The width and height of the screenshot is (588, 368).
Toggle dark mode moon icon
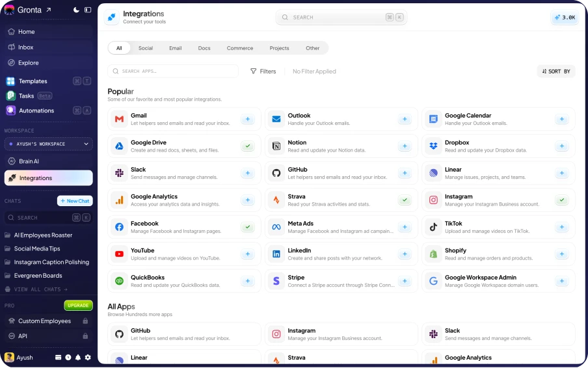76,10
